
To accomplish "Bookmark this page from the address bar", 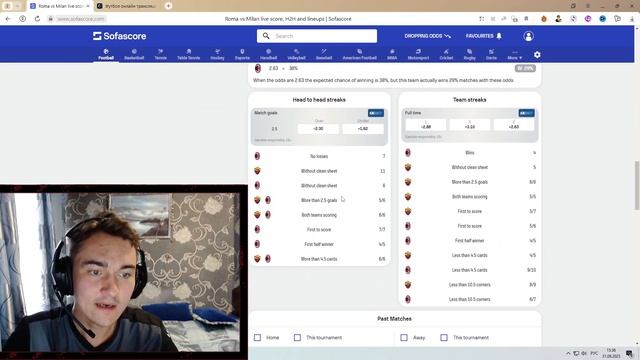I will (x=527, y=19).
